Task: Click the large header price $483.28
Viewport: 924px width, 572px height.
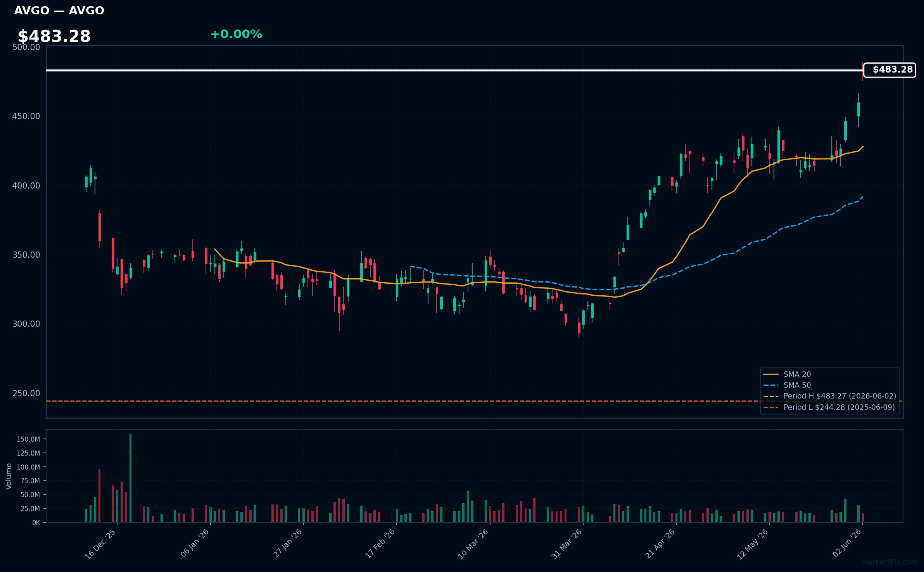Action: pos(54,36)
